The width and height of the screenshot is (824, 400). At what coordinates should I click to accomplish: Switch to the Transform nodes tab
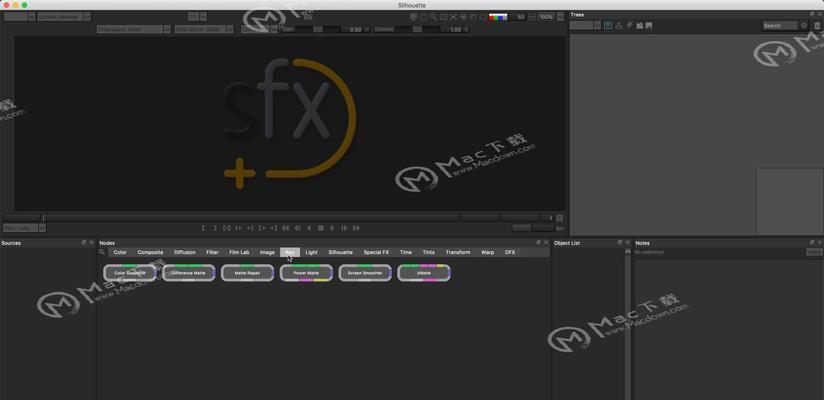tap(458, 252)
